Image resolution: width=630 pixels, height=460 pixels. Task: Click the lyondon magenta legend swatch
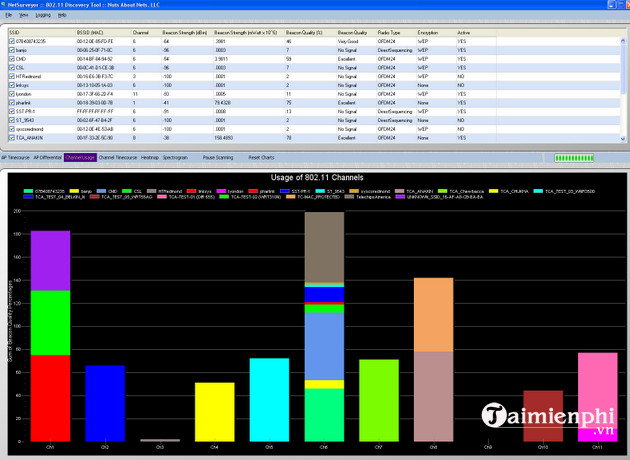tap(221, 191)
